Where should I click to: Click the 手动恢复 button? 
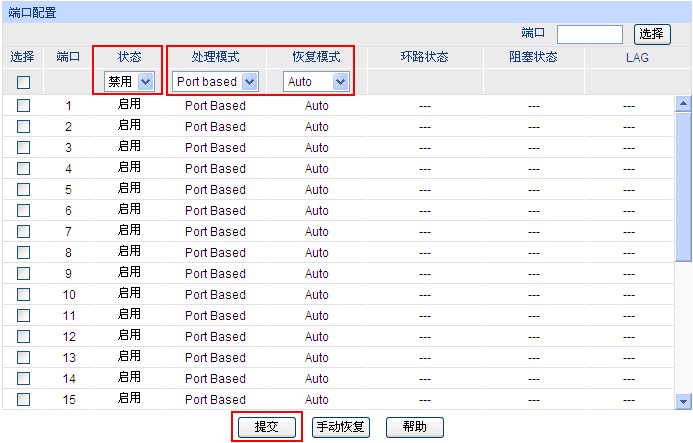341,427
